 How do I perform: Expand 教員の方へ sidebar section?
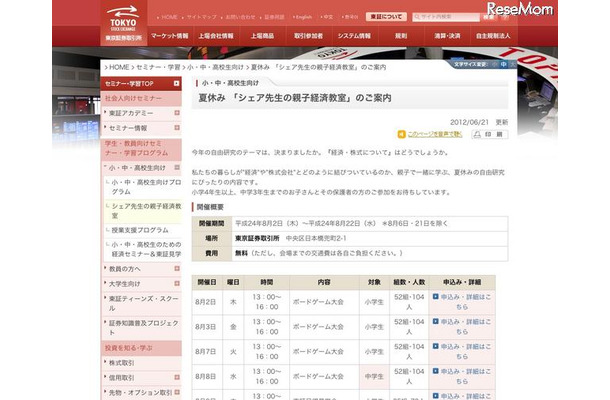point(177,269)
